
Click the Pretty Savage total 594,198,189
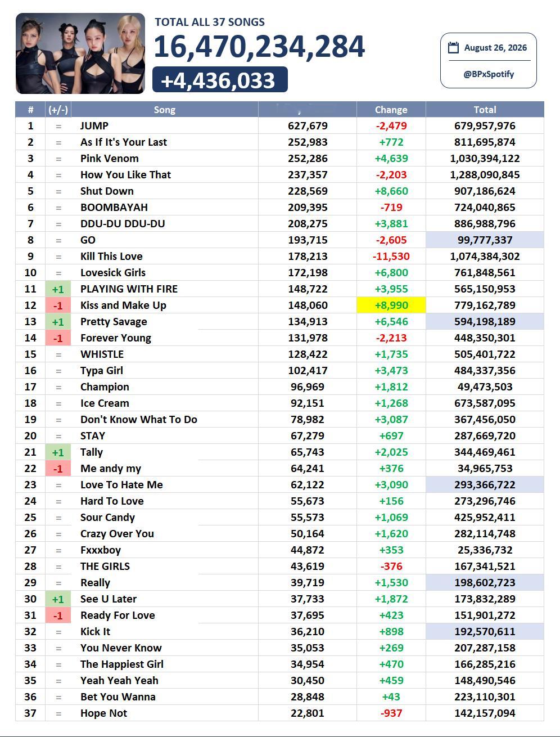click(x=485, y=322)
